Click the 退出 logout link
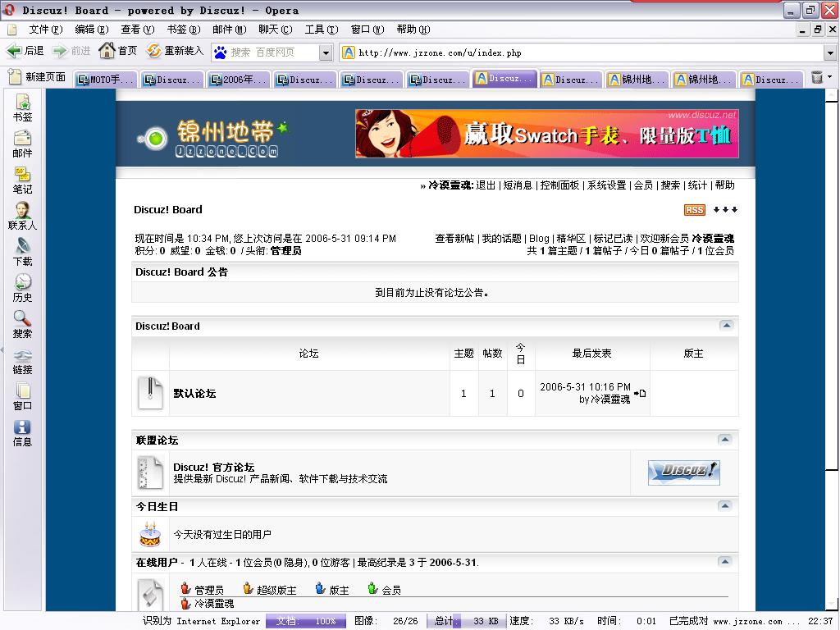 [x=486, y=185]
